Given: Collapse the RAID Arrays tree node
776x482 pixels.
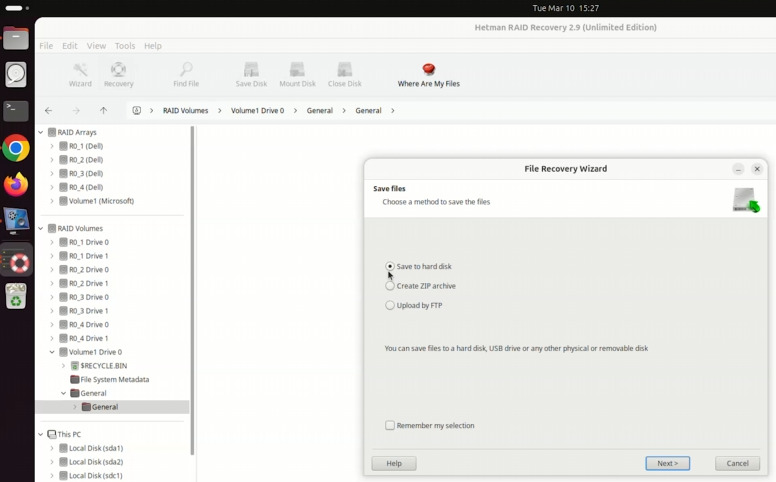Looking at the screenshot, I should point(41,132).
